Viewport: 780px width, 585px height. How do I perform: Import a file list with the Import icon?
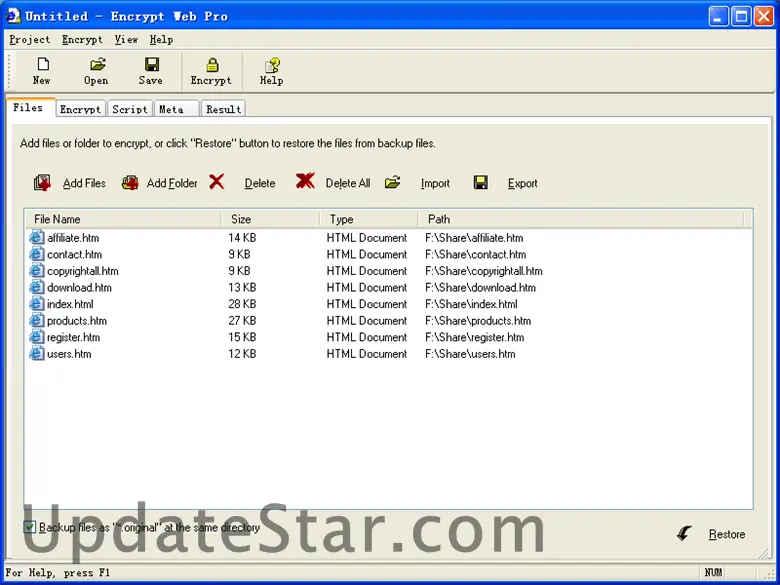393,182
